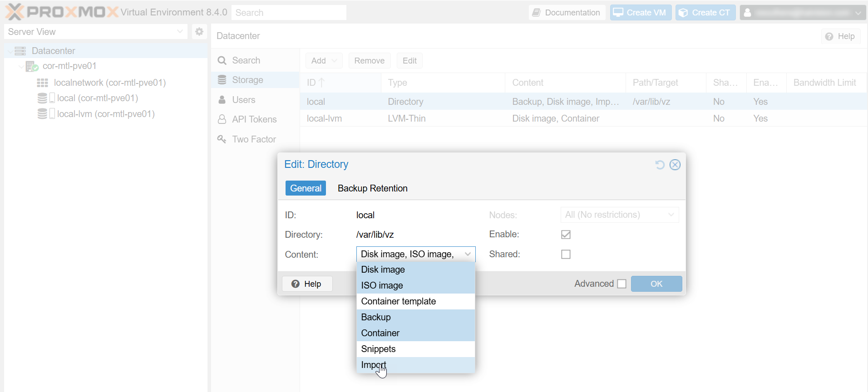868x392 pixels.
Task: Click the localnetwork grid icon
Action: [43, 83]
